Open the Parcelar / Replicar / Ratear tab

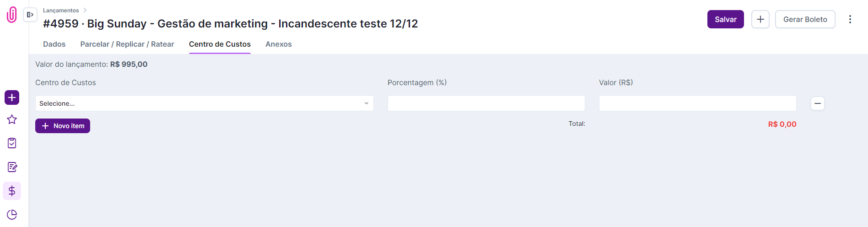click(x=127, y=44)
